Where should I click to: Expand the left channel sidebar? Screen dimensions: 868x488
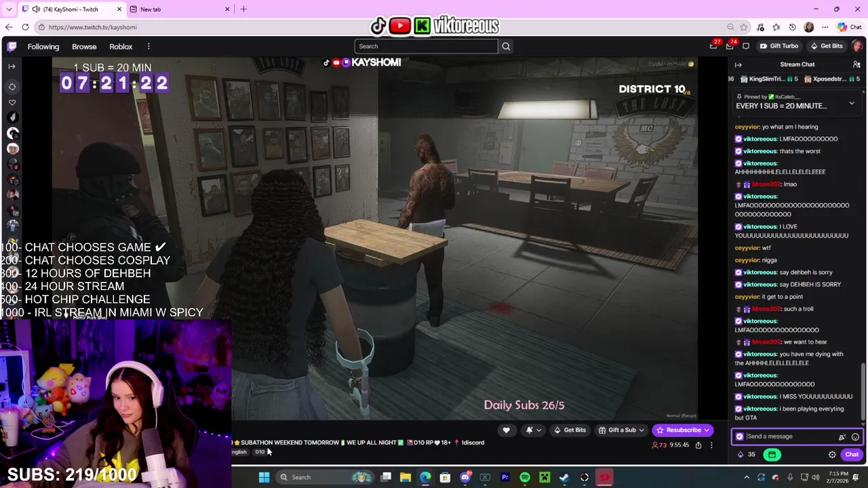click(x=12, y=66)
